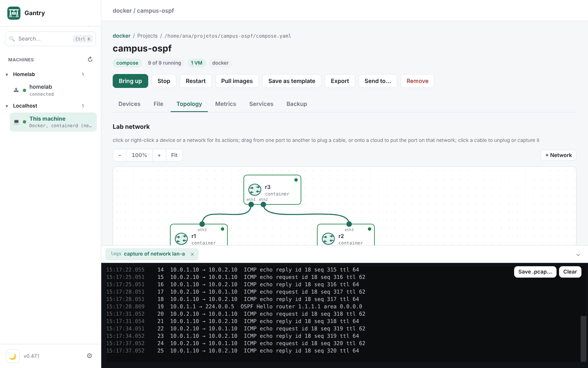Open the Devices tab

tap(129, 104)
